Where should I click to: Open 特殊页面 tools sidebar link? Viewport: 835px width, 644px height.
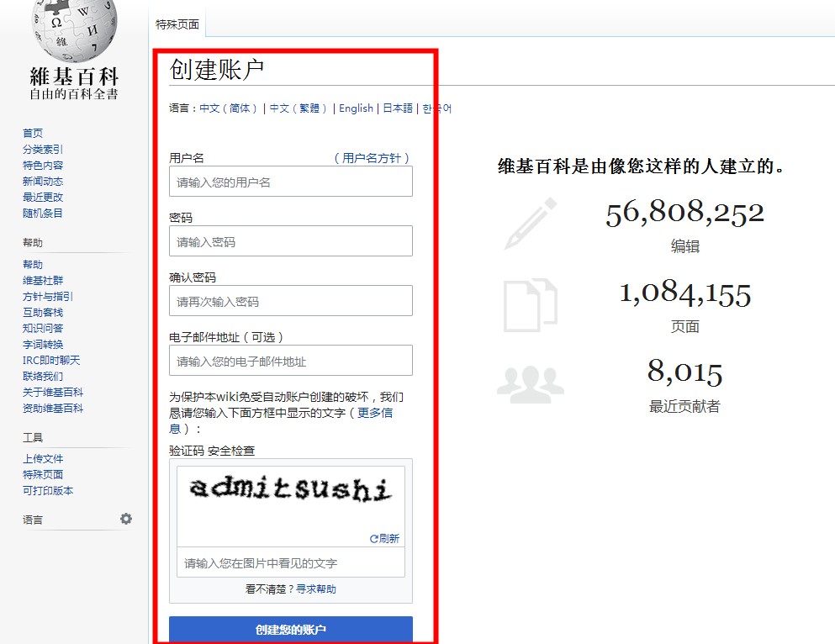(x=43, y=474)
